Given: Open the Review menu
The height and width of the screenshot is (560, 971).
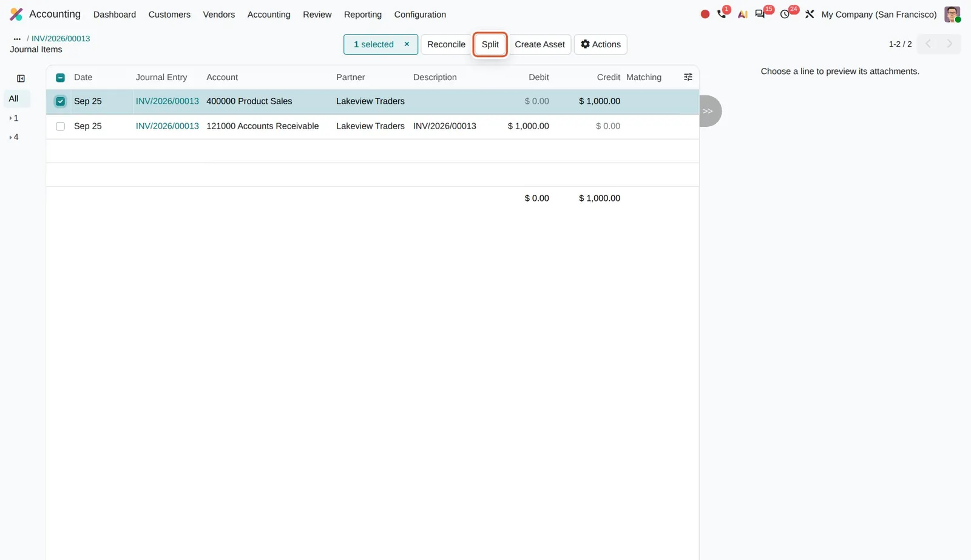Looking at the screenshot, I should point(317,14).
